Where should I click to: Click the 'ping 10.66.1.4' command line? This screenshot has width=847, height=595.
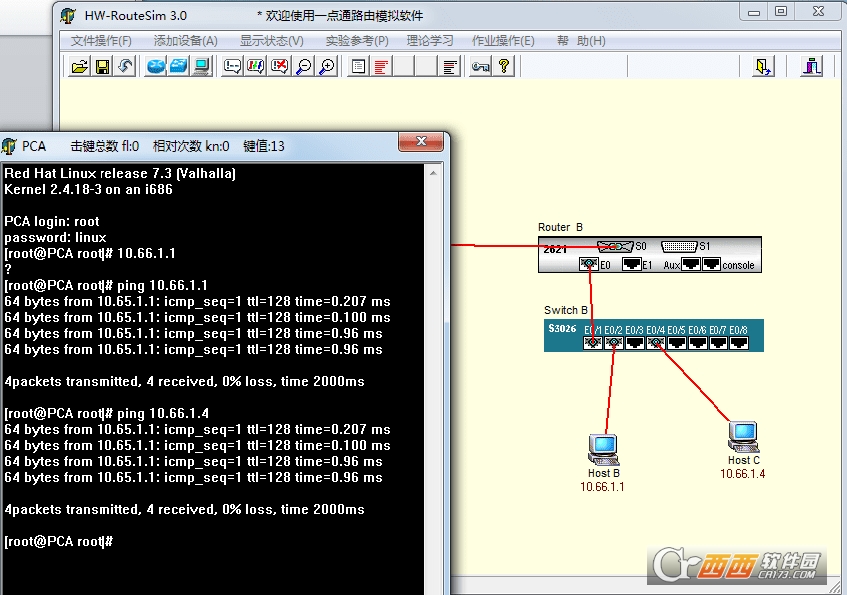click(106, 413)
